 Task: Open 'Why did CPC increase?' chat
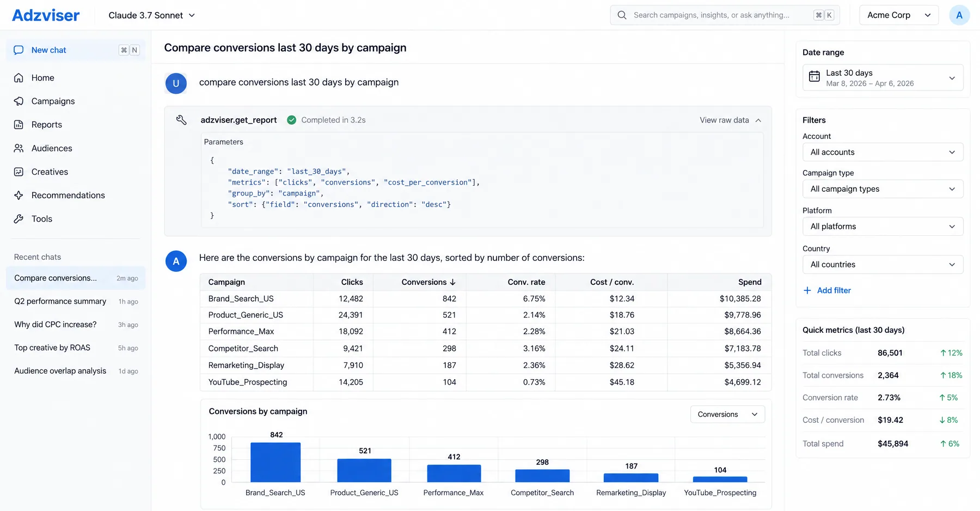pos(76,325)
